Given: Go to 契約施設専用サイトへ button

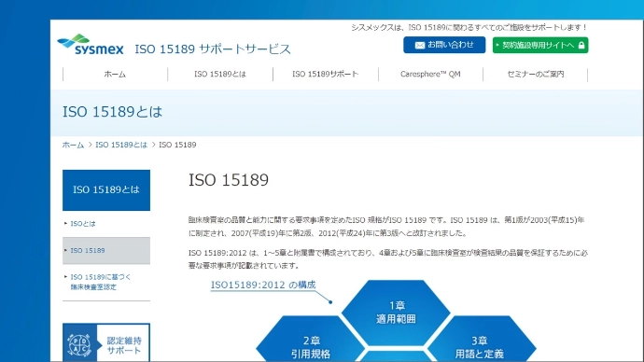Looking at the screenshot, I should point(540,45).
